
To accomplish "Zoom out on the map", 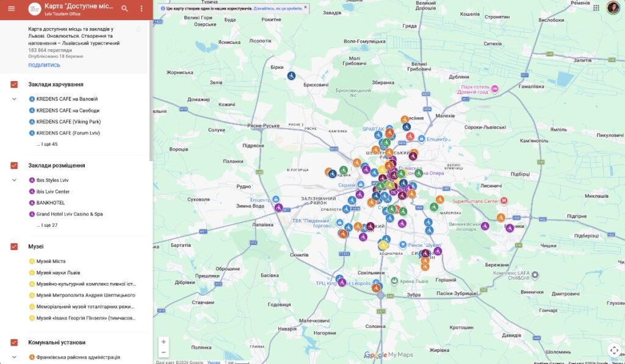I will point(164,352).
